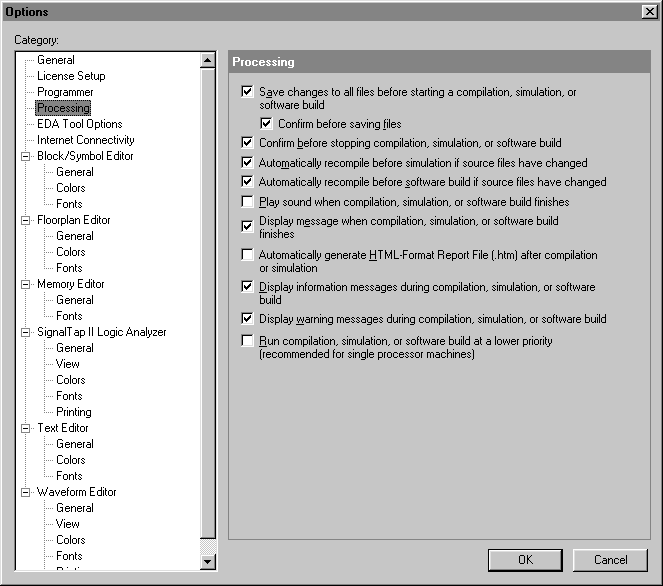The width and height of the screenshot is (663, 586).
Task: Toggle Display message when compilation finishes
Action: click(247, 226)
